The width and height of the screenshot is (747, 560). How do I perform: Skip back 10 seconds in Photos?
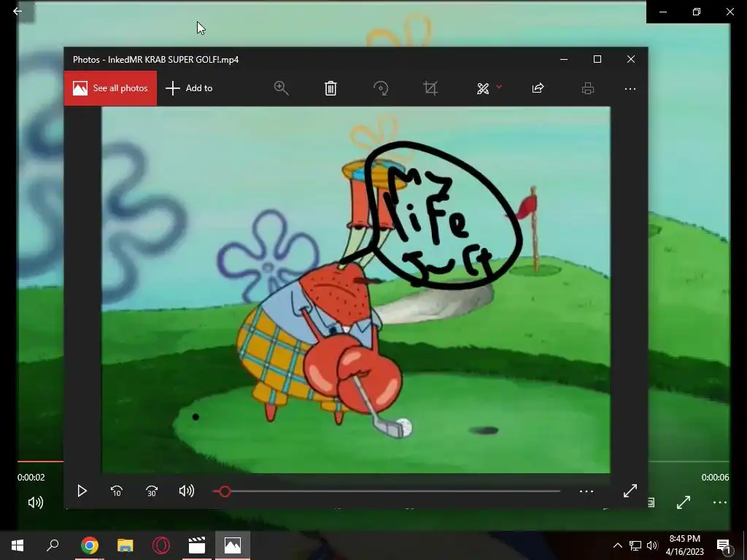pyautogui.click(x=117, y=491)
